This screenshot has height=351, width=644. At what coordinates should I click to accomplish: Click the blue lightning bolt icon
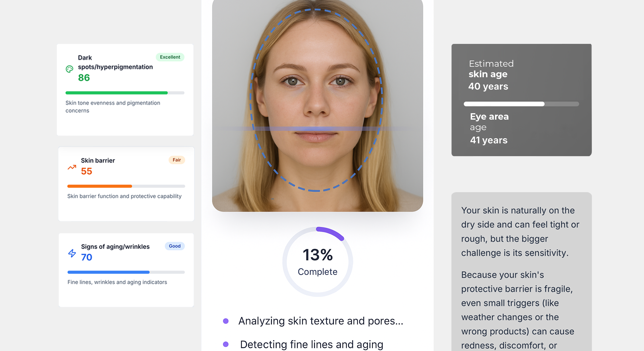[72, 253]
